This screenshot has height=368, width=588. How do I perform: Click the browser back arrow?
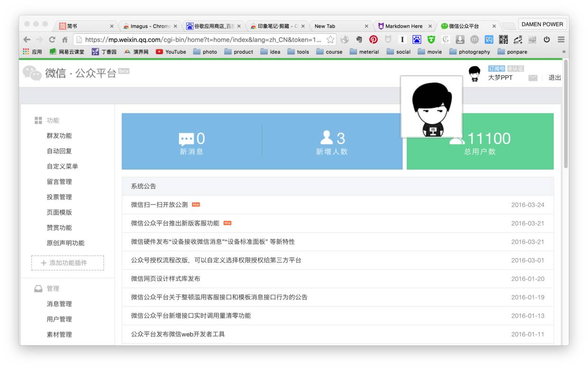click(x=27, y=40)
